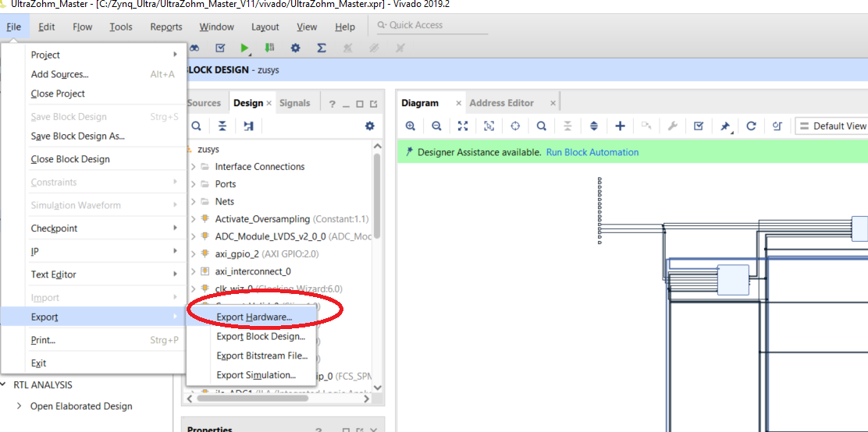Click the Sigma reports icon in toolbar
Screen dimensions: 868x432
(x=321, y=48)
